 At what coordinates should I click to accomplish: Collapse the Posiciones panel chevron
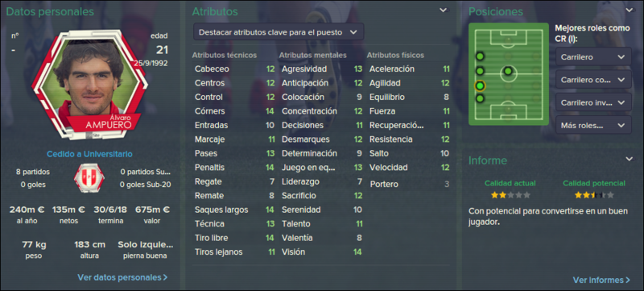tap(630, 10)
